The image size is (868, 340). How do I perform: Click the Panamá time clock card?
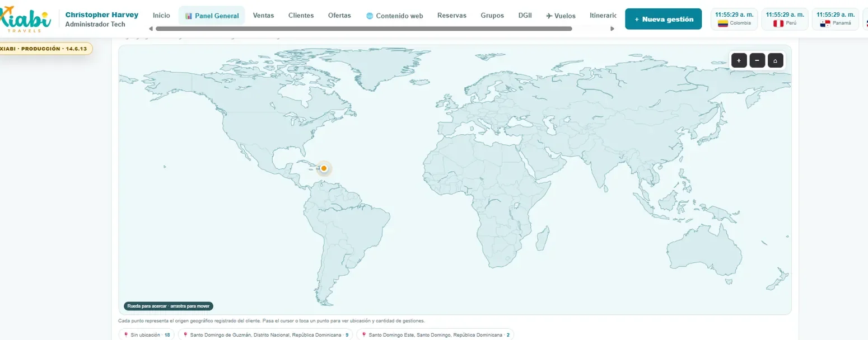pyautogui.click(x=835, y=19)
